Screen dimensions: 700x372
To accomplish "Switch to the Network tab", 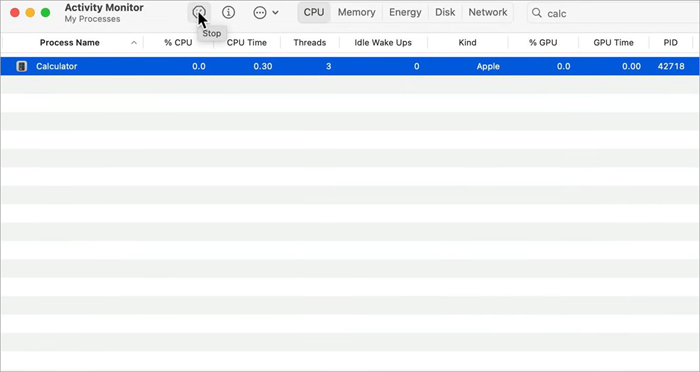I will click(x=488, y=13).
